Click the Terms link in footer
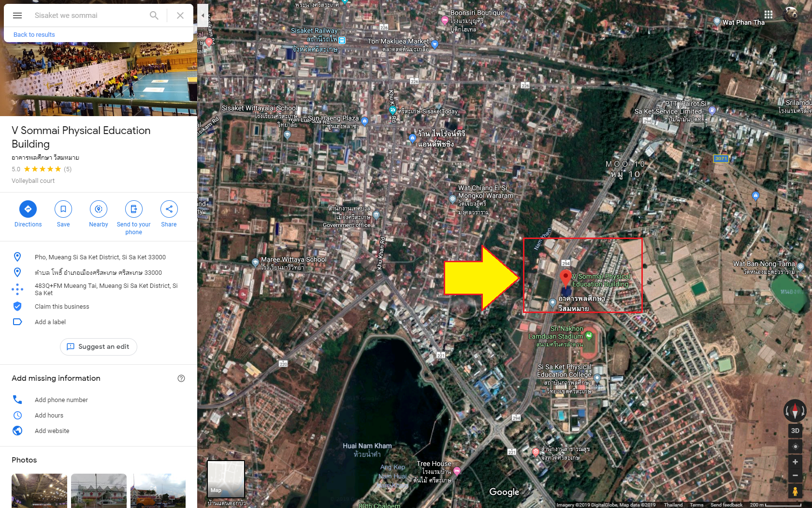This screenshot has height=508, width=812. click(696, 505)
